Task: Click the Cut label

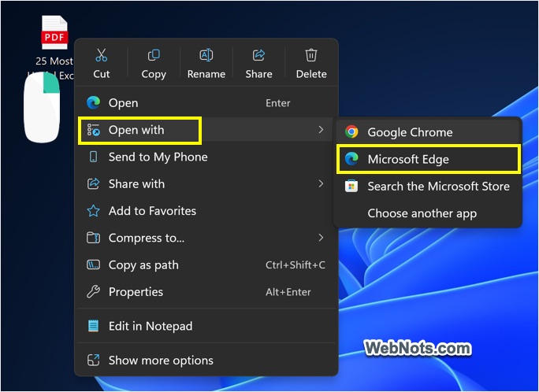Action: (x=102, y=74)
